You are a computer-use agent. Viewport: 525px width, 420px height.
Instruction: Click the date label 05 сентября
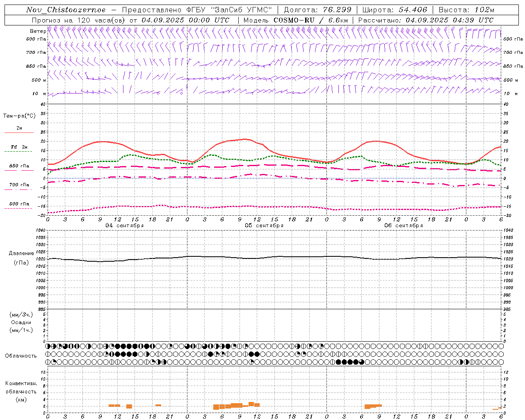[x=264, y=226]
